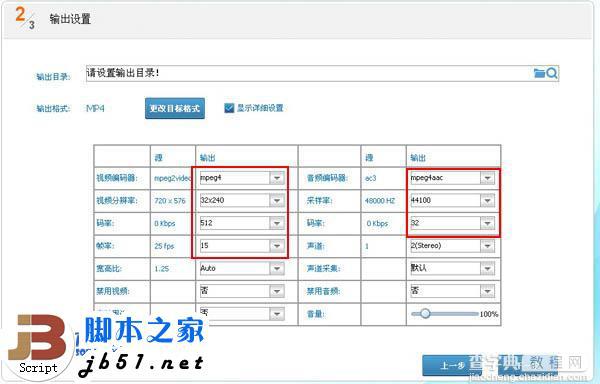Screen dimensions: 600x384
Task: Open the 采样率 dropdown showing 44100
Action: [x=452, y=200]
